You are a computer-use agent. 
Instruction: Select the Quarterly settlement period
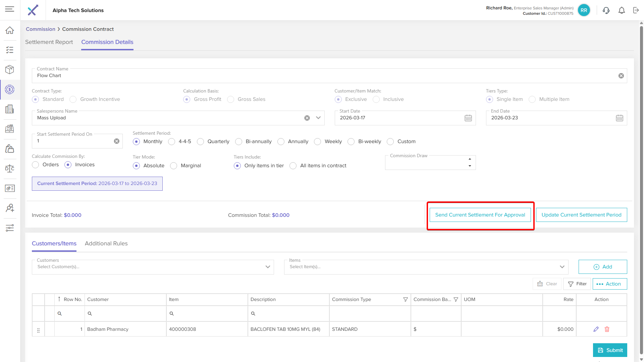coord(201,142)
